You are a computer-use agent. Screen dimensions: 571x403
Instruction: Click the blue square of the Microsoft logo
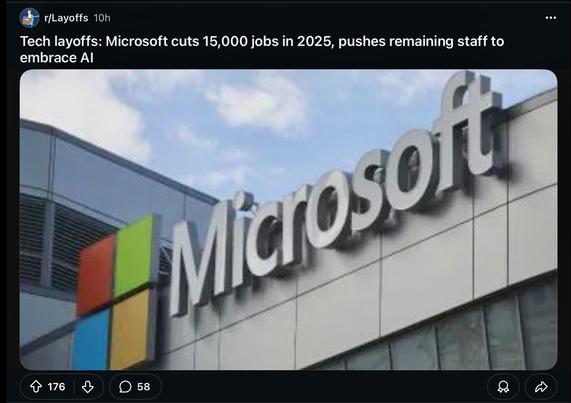[x=91, y=340]
